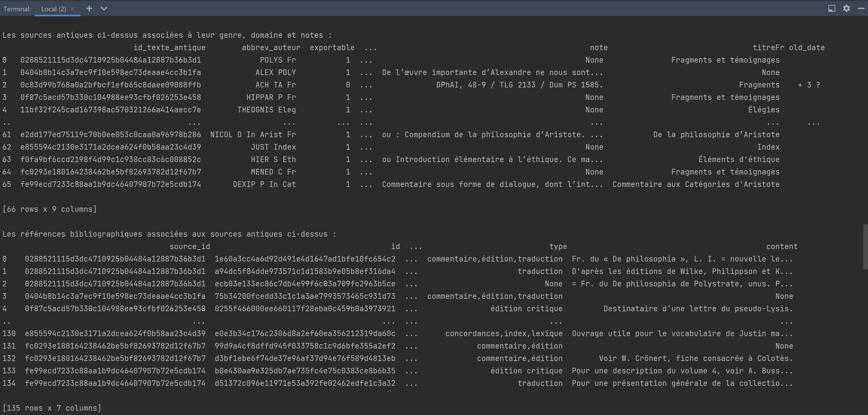
Task: Click the id_texte_antique column header
Action: [169, 48]
